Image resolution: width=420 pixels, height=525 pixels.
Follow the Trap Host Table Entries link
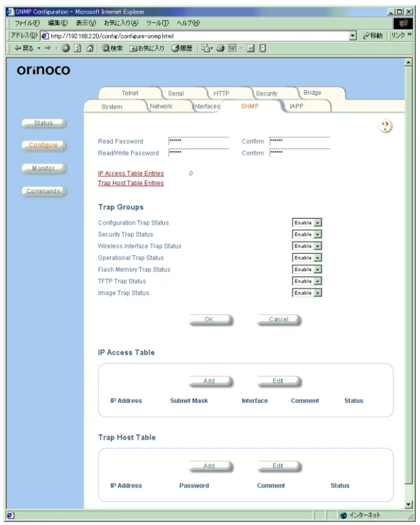click(131, 183)
